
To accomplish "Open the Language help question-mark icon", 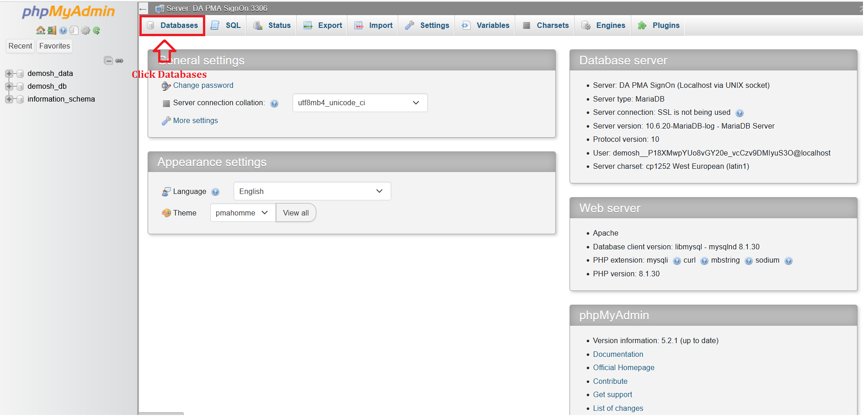I will click(x=216, y=192).
